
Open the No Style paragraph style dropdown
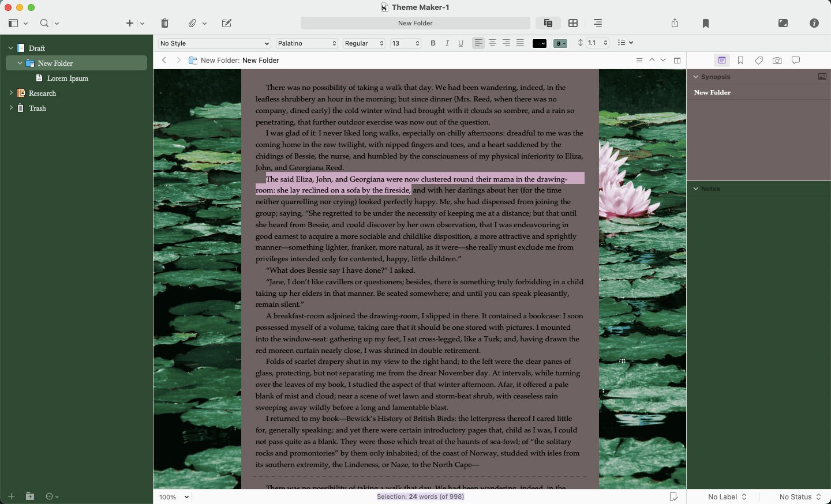[x=214, y=43]
